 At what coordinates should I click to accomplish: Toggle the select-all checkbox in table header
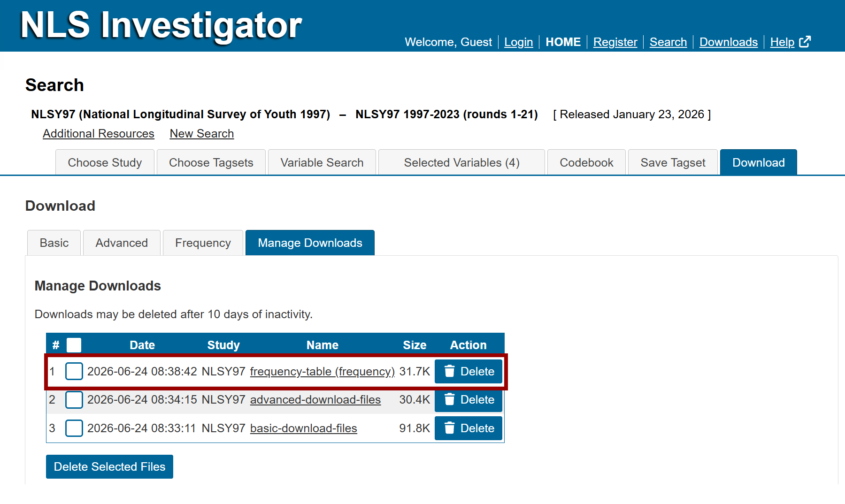tap(74, 345)
